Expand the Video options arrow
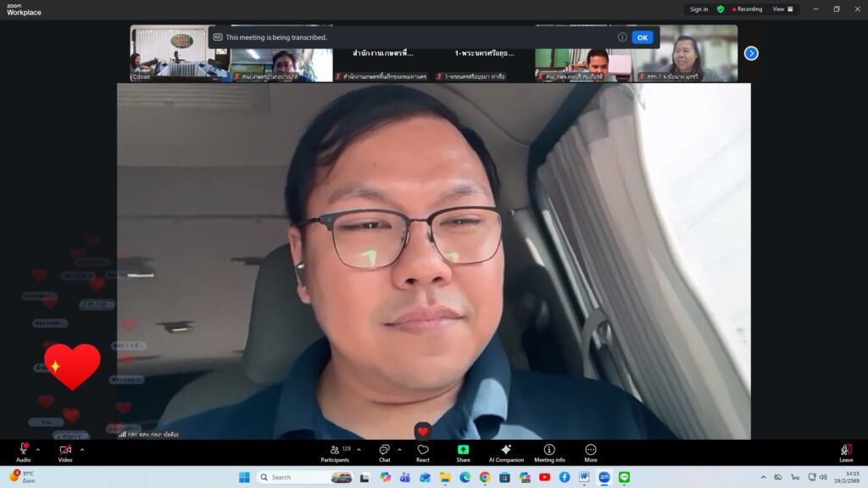Viewport: 868px width, 488px height. point(82,449)
